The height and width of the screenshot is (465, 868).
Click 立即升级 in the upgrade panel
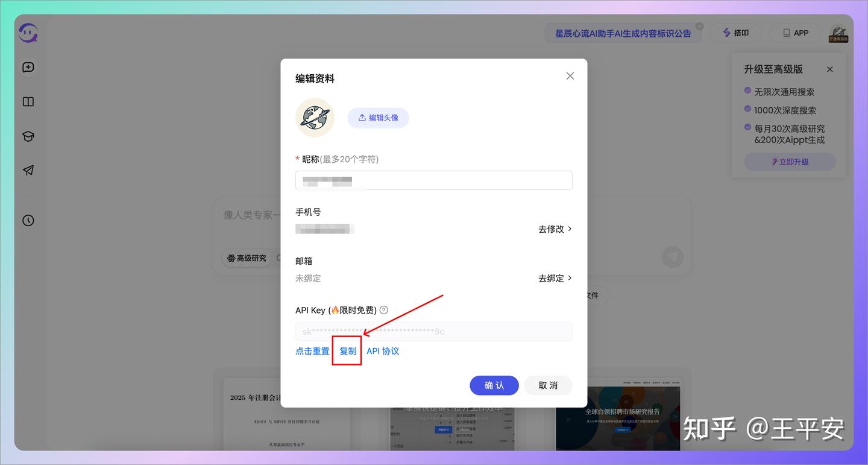point(790,162)
